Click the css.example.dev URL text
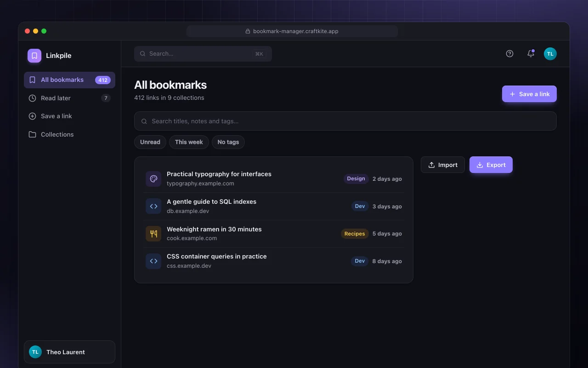Image resolution: width=588 pixels, height=368 pixels. pos(189,266)
